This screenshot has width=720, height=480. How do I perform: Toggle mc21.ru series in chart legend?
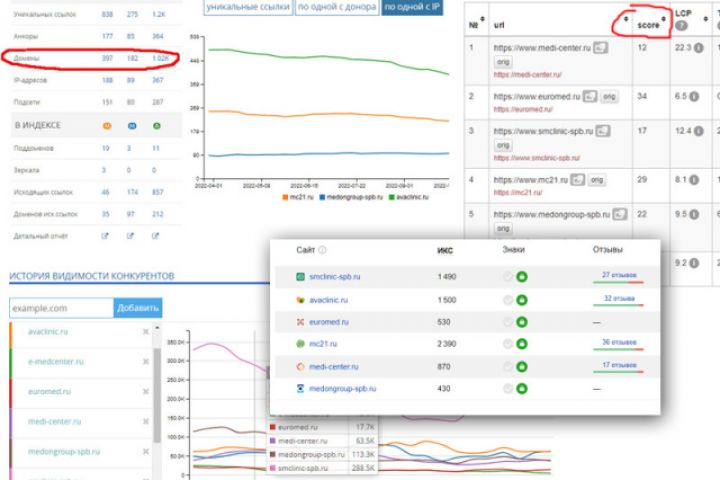(x=298, y=197)
